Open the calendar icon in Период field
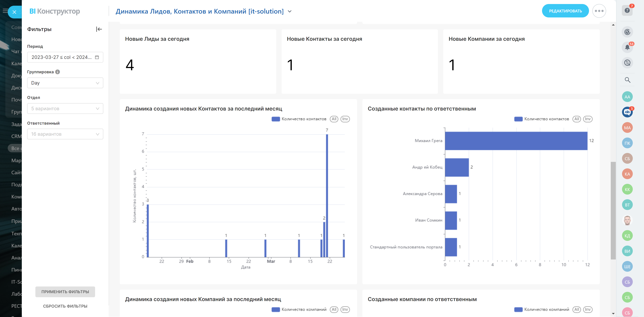 pos(97,57)
